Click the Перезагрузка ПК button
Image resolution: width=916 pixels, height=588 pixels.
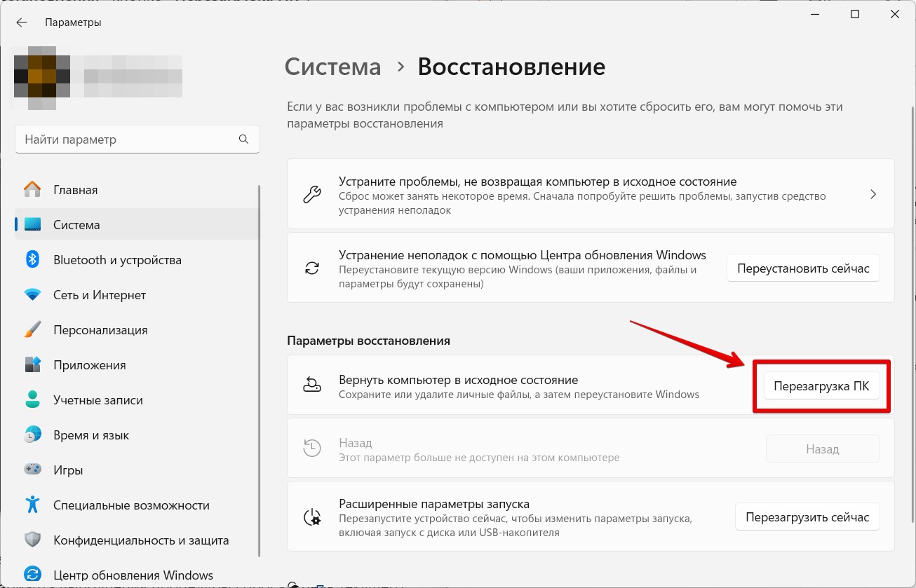click(821, 385)
